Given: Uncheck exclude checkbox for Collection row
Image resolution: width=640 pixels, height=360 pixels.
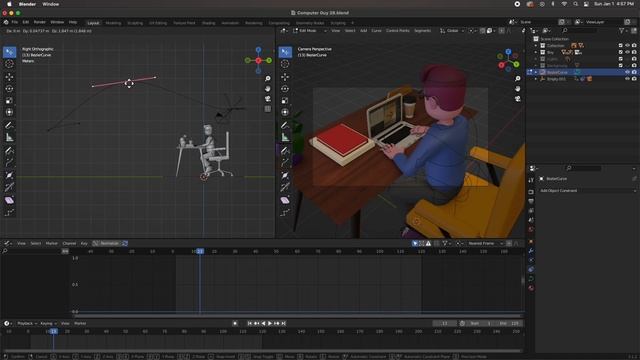Looking at the screenshot, I should [621, 46].
